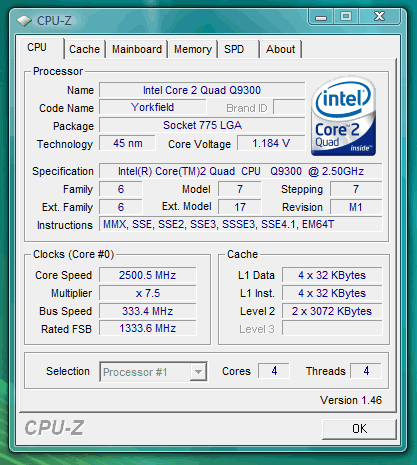417x465 pixels.
Task: Click the Version 1.46 text
Action: coord(351,400)
